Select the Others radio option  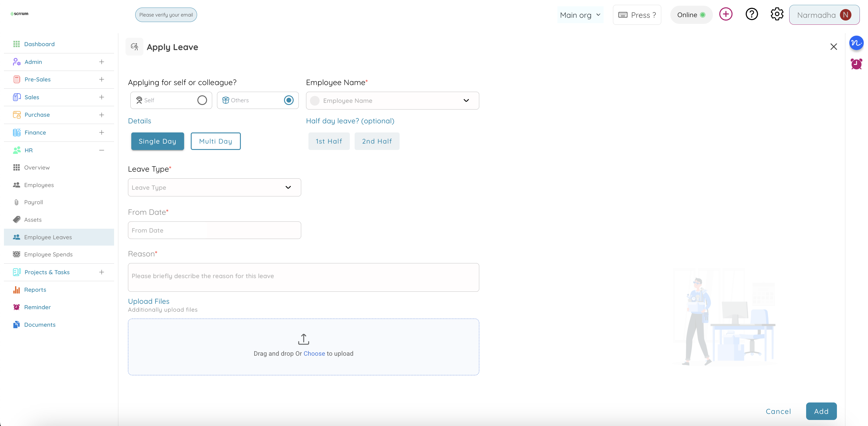289,100
